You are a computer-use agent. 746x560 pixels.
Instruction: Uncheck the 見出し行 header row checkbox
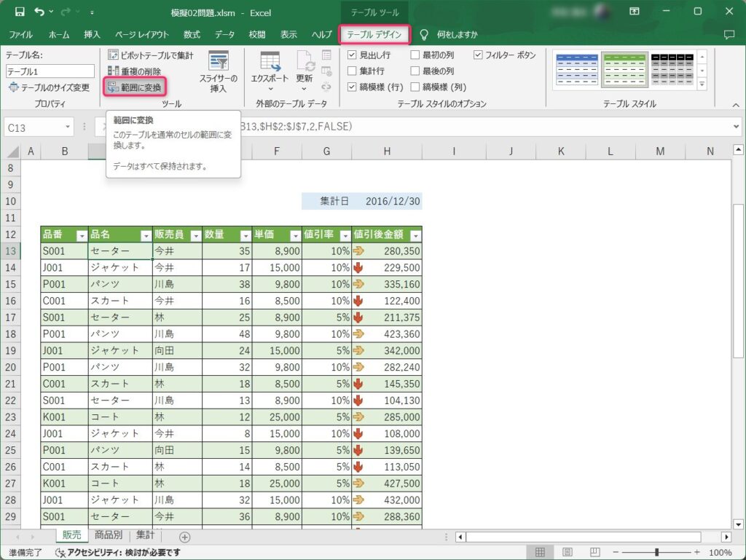353,55
